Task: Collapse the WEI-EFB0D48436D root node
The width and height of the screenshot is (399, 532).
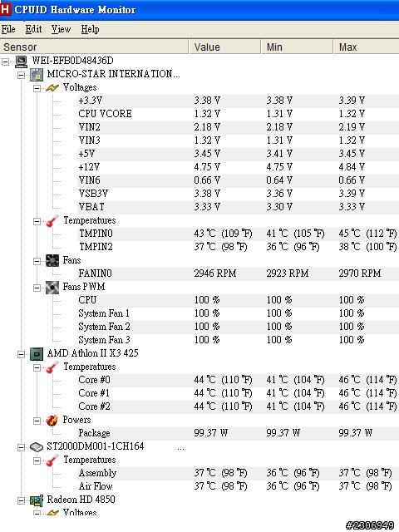Action: 6,62
